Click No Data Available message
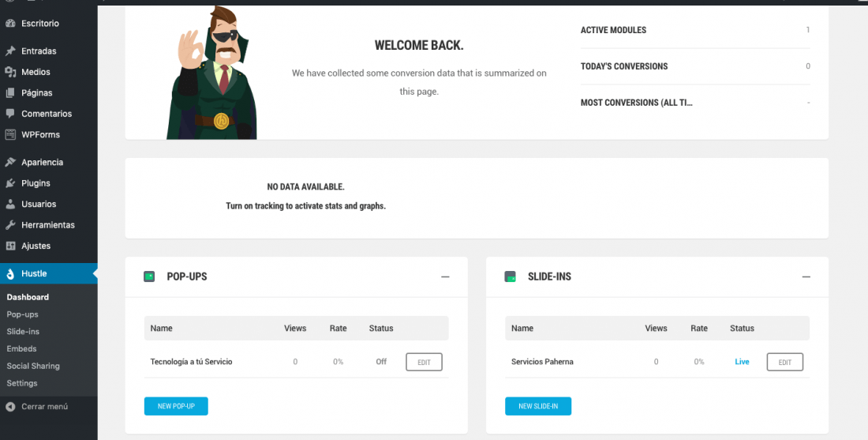 (x=305, y=187)
